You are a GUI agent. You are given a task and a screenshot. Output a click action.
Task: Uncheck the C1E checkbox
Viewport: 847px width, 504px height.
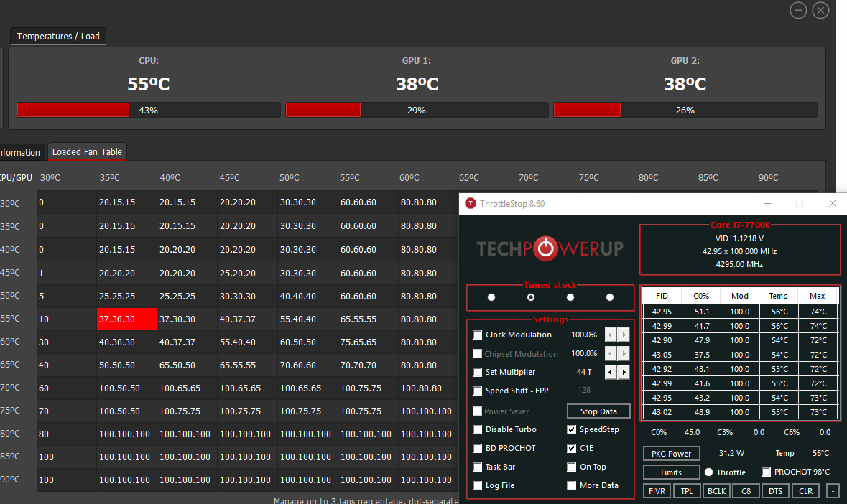(x=572, y=449)
